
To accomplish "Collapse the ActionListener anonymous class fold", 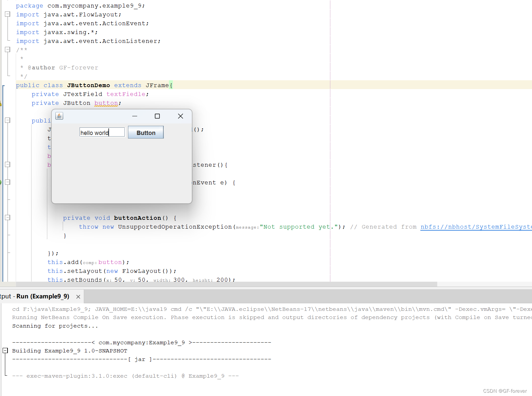I will tap(8, 165).
